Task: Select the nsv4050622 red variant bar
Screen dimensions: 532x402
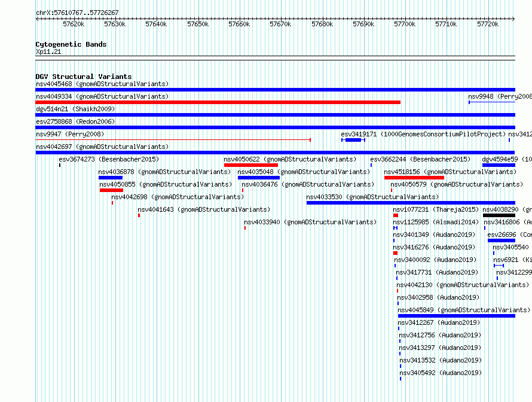Action: pyautogui.click(x=250, y=165)
